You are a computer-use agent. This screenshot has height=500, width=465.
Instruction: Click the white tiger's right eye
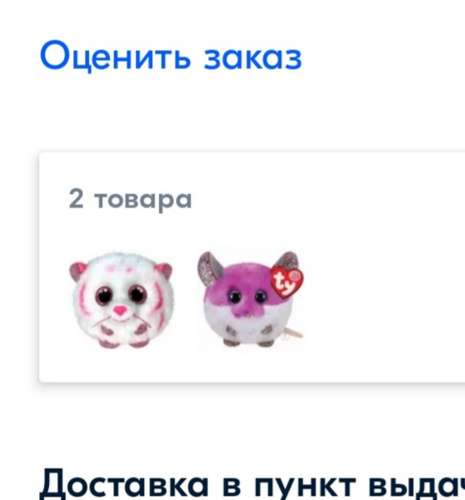click(x=138, y=294)
